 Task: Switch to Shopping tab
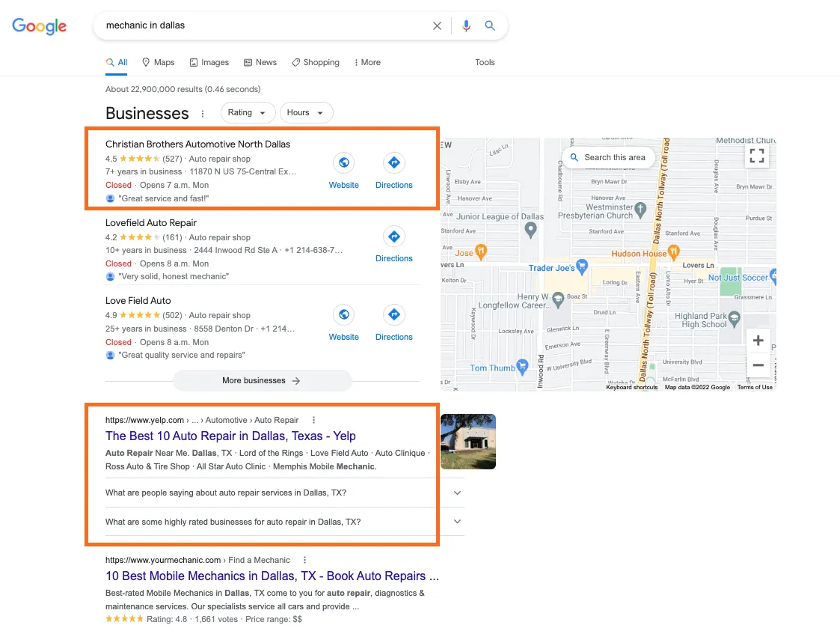[316, 62]
